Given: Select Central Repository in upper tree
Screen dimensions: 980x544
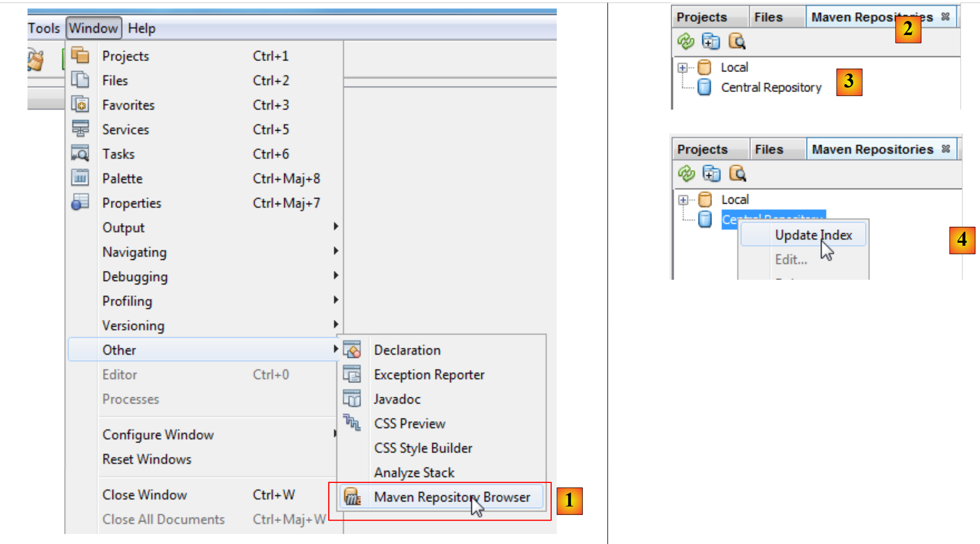Looking at the screenshot, I should click(770, 88).
